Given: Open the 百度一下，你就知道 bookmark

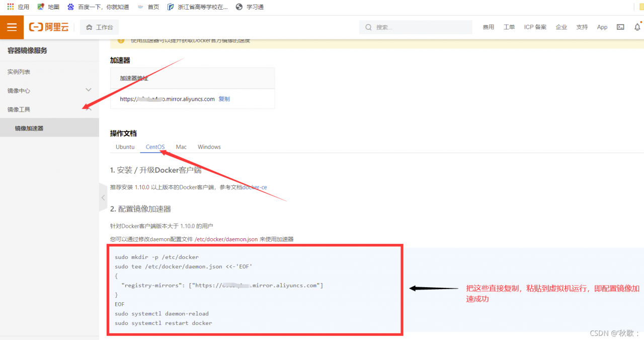Looking at the screenshot, I should click(98, 7).
